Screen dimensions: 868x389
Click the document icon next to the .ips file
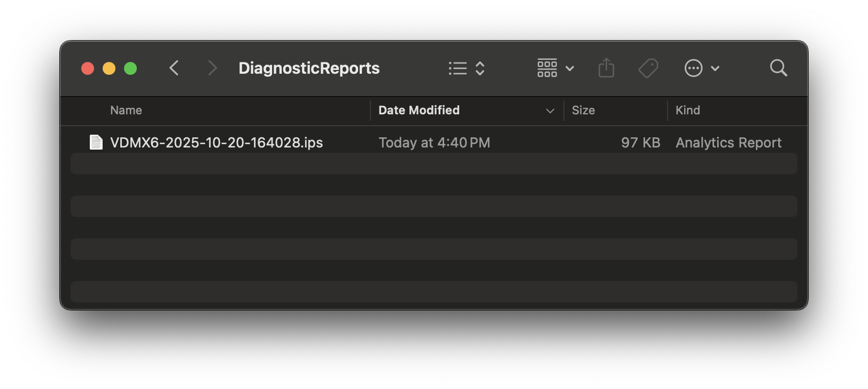pos(96,142)
